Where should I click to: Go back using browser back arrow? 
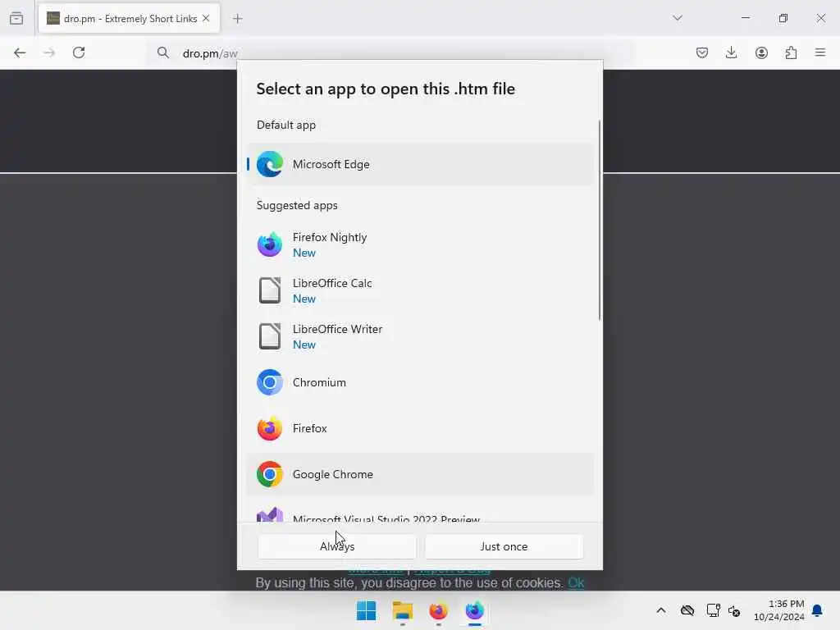[20, 52]
